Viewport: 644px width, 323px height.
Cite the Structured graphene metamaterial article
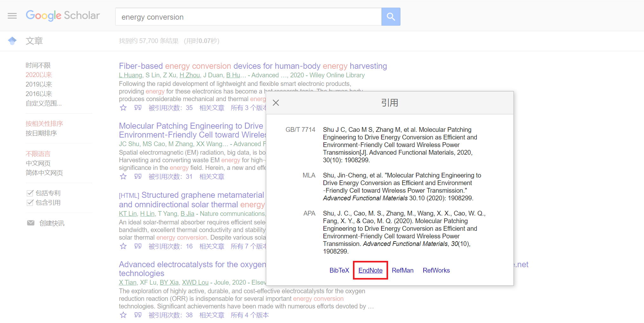tap(138, 246)
